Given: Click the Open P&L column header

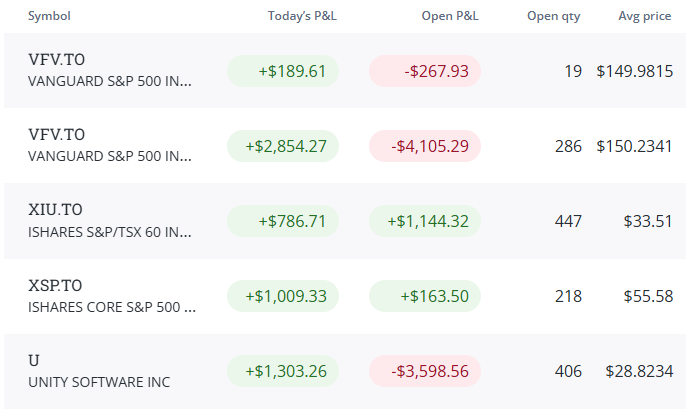Looking at the screenshot, I should tap(450, 16).
